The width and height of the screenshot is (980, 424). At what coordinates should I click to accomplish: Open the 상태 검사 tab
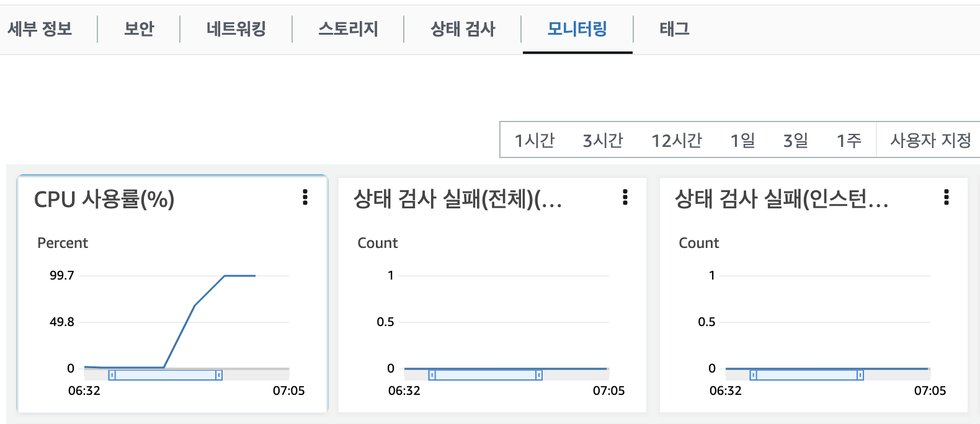(x=463, y=29)
